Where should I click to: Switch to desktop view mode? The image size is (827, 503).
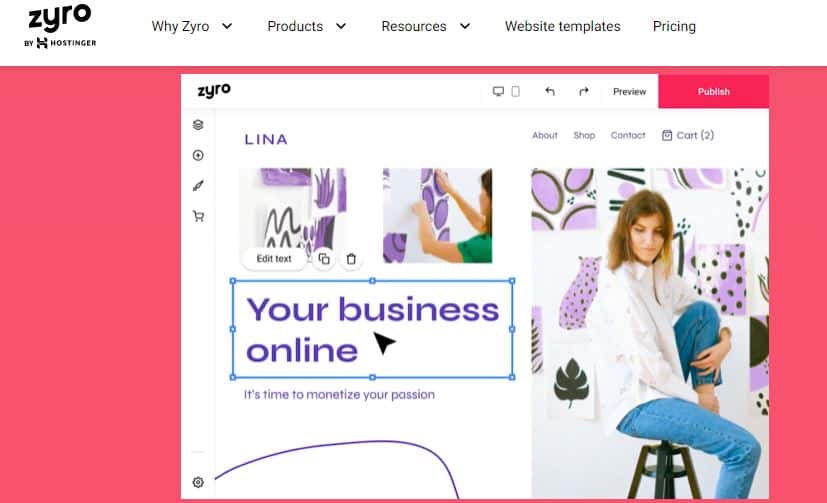498,92
